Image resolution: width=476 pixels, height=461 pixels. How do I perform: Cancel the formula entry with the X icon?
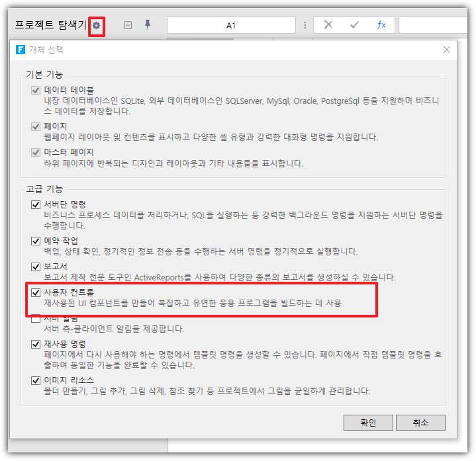tap(328, 25)
